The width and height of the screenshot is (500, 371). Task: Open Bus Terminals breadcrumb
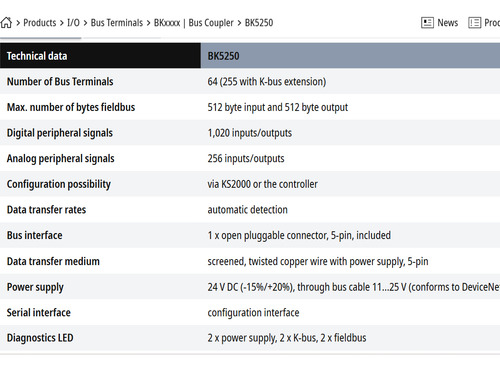(117, 23)
